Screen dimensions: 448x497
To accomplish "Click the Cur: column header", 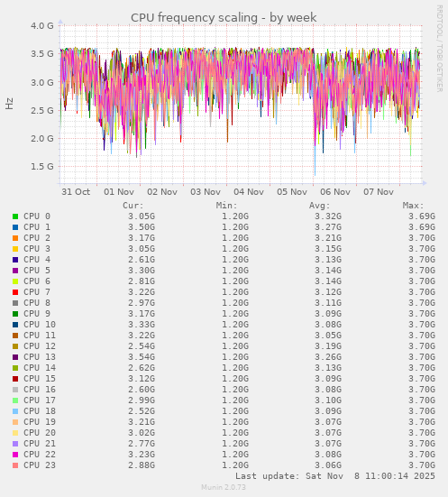I will [133, 206].
